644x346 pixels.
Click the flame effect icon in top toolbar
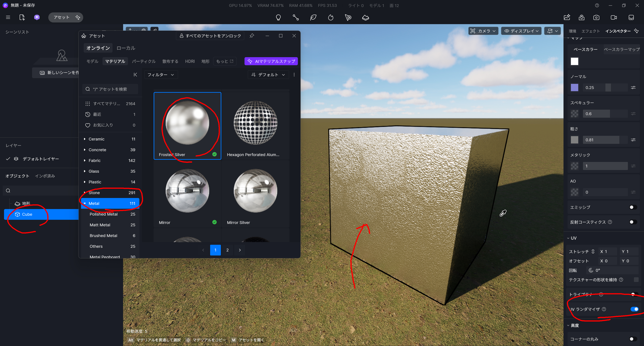(331, 17)
